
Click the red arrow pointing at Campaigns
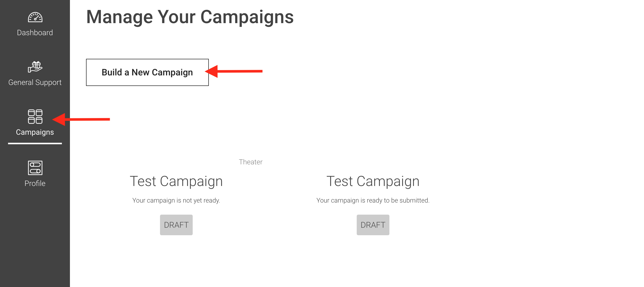pyautogui.click(x=81, y=119)
